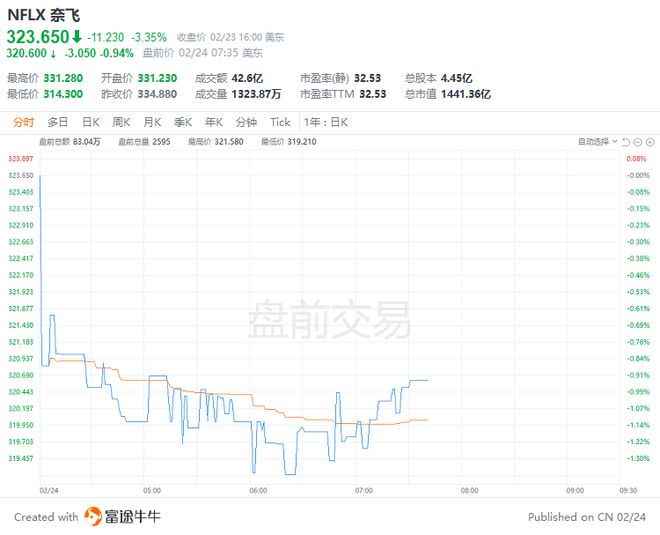Image resolution: width=660 pixels, height=535 pixels.
Task: Select the 年K chart tab
Action: pos(213,122)
